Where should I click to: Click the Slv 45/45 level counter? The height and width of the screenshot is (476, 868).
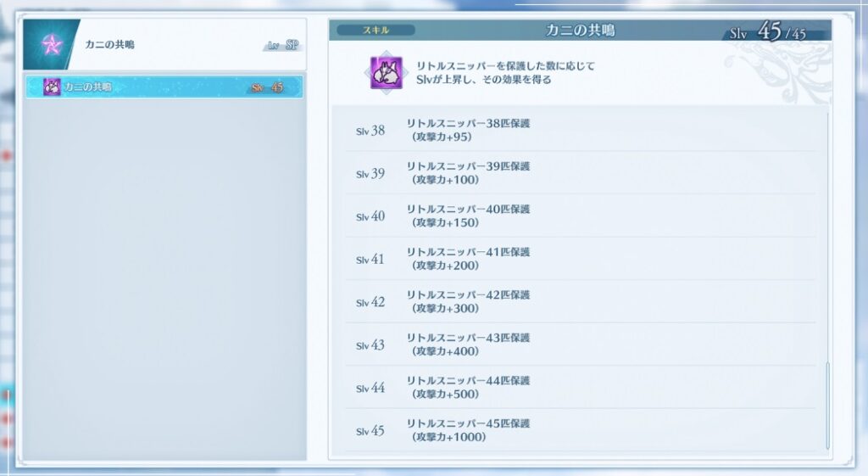768,33
